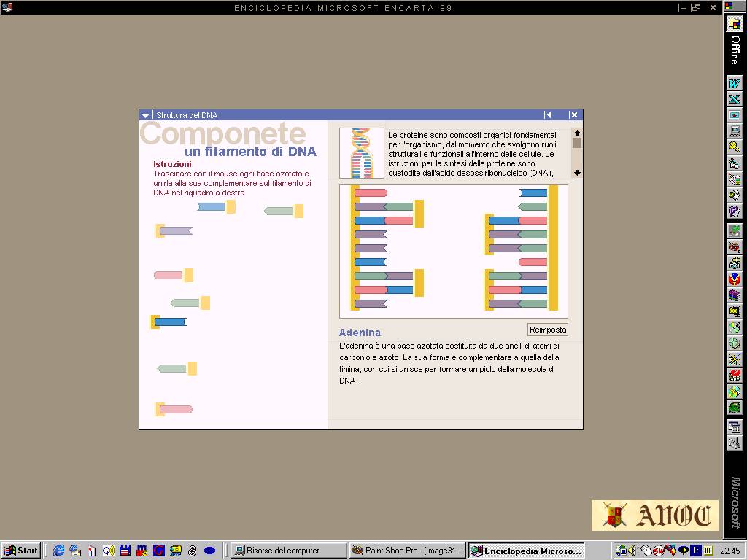Click the system clock showing 22.45

pyautogui.click(x=729, y=551)
